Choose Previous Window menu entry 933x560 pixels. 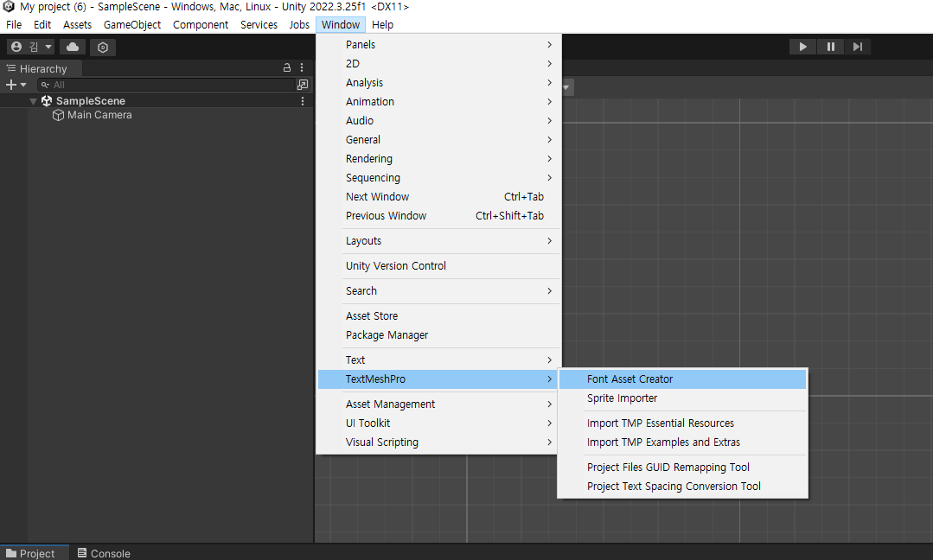[x=438, y=216]
